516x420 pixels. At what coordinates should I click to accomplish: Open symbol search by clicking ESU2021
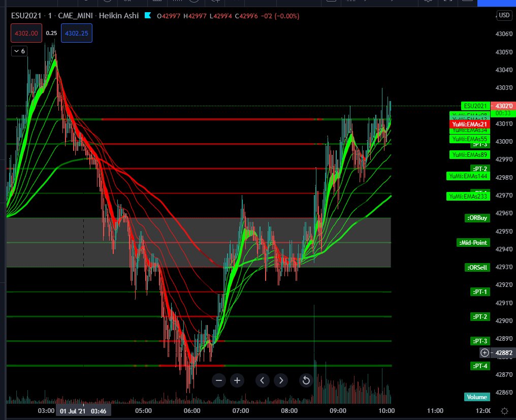26,16
